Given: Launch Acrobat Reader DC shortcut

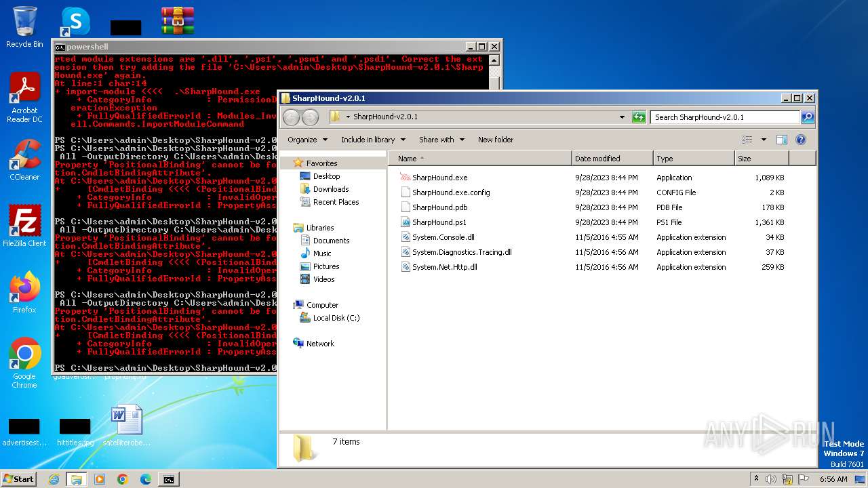Looking at the screenshot, I should point(24,98).
